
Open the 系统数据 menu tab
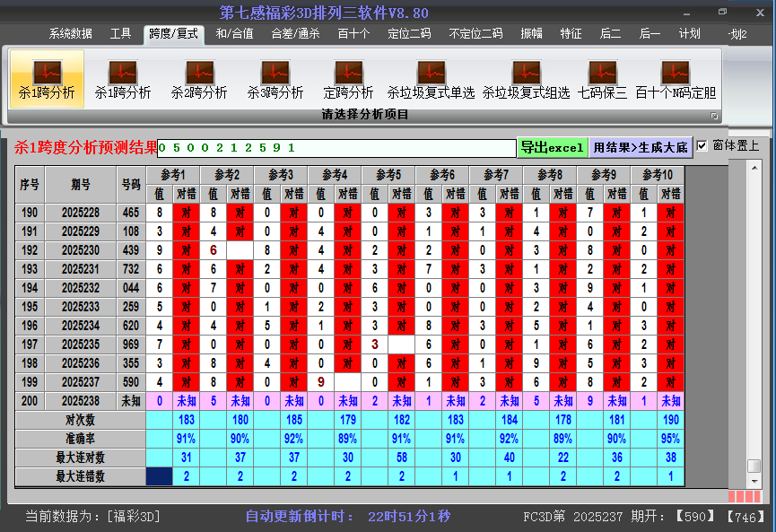pos(70,34)
